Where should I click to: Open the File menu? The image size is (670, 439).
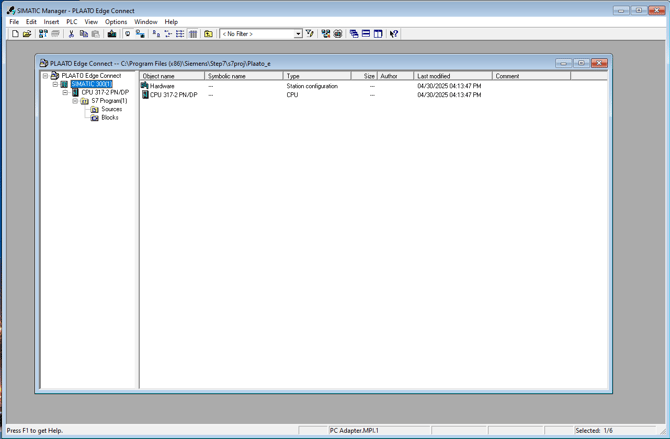coord(14,22)
